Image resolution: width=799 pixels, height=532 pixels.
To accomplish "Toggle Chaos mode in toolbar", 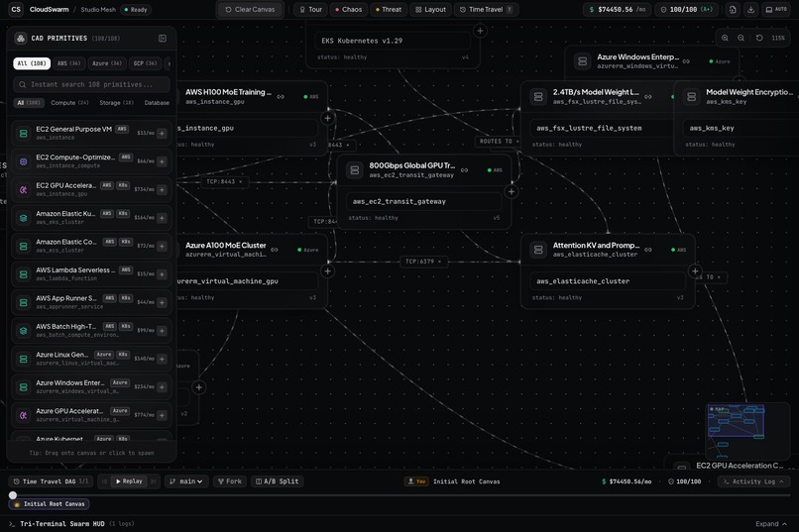I will [x=348, y=10].
